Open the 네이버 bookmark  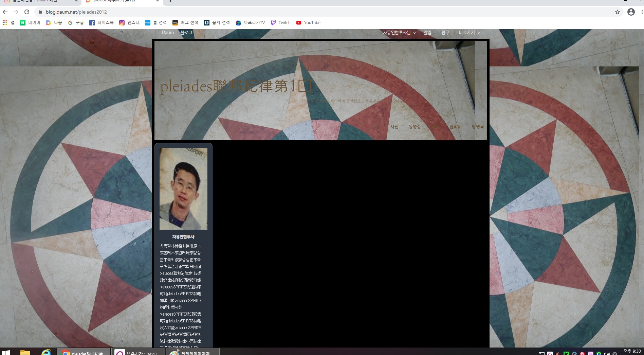click(30, 23)
